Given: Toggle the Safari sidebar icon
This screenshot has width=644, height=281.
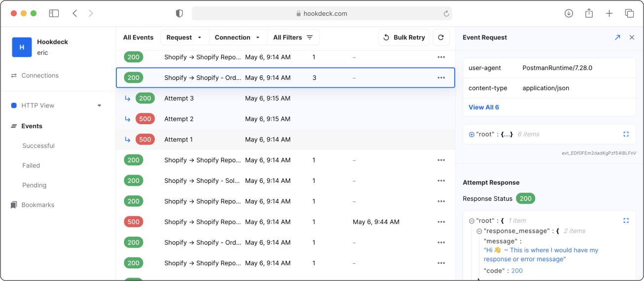Looking at the screenshot, I should point(54,13).
